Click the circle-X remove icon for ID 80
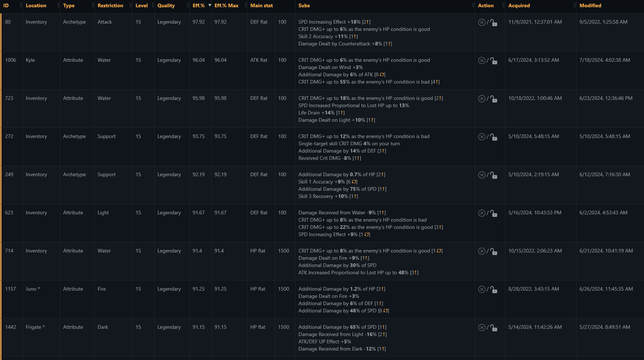Image resolution: width=644 pixels, height=360 pixels. tap(482, 22)
